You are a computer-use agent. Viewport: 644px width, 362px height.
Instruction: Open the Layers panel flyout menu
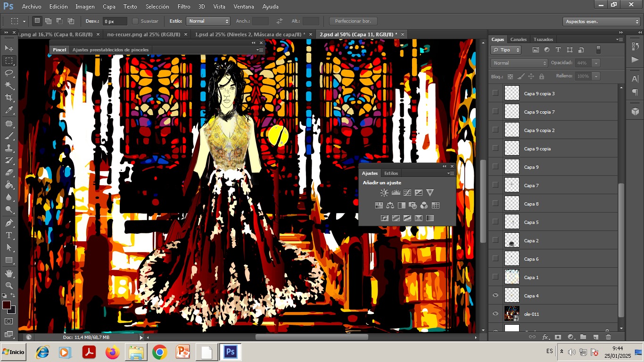(x=619, y=40)
